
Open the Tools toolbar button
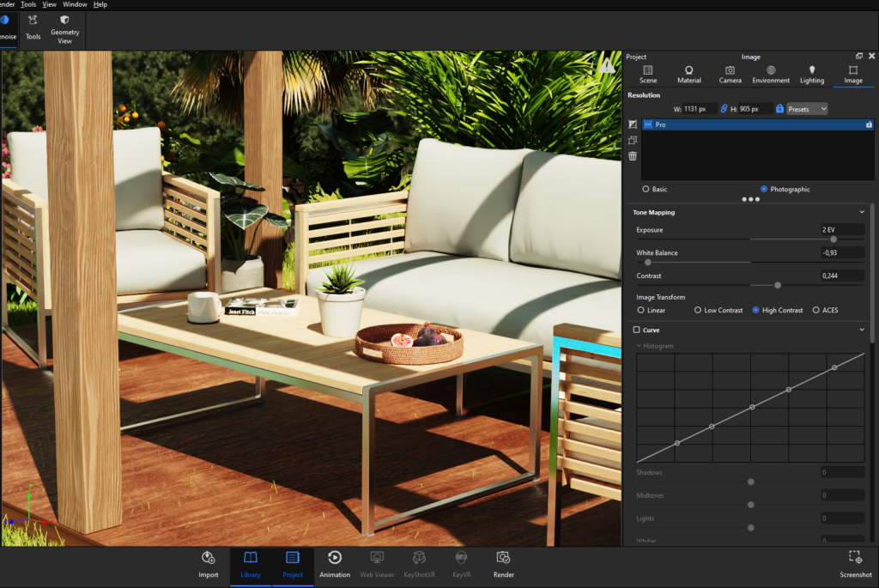33,28
